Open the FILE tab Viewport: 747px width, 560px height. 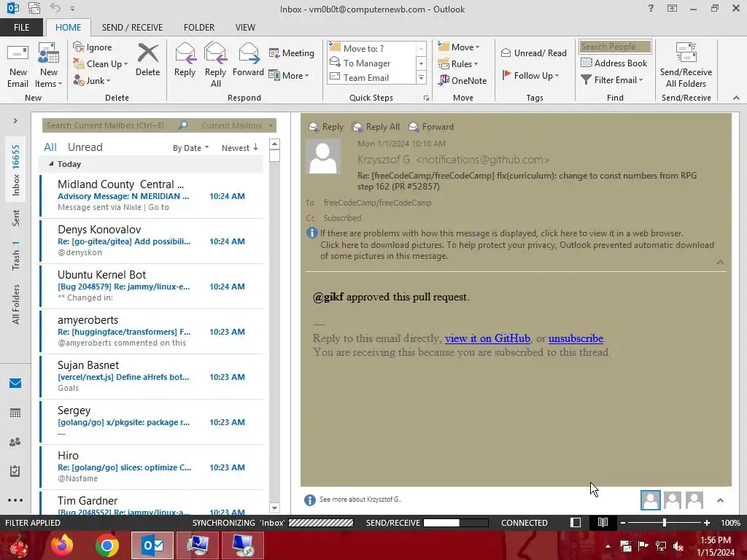coord(21,27)
